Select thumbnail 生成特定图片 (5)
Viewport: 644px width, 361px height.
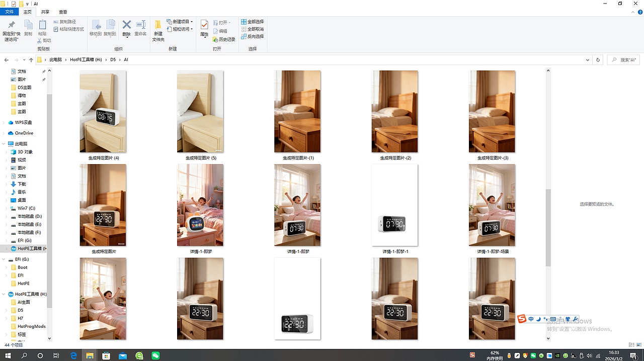point(200,111)
